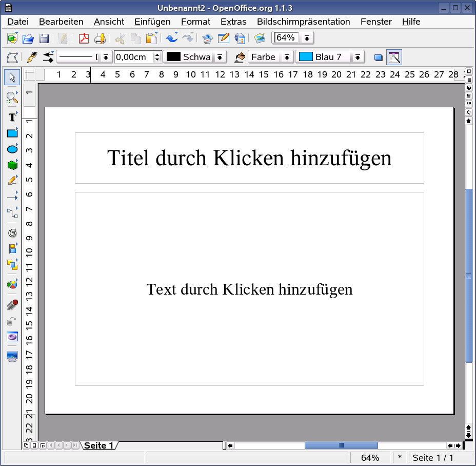Select the Curve drawing tool

pos(11,180)
